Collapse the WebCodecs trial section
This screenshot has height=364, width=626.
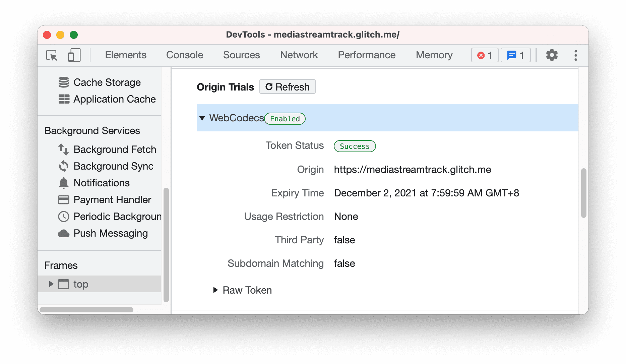tap(202, 118)
